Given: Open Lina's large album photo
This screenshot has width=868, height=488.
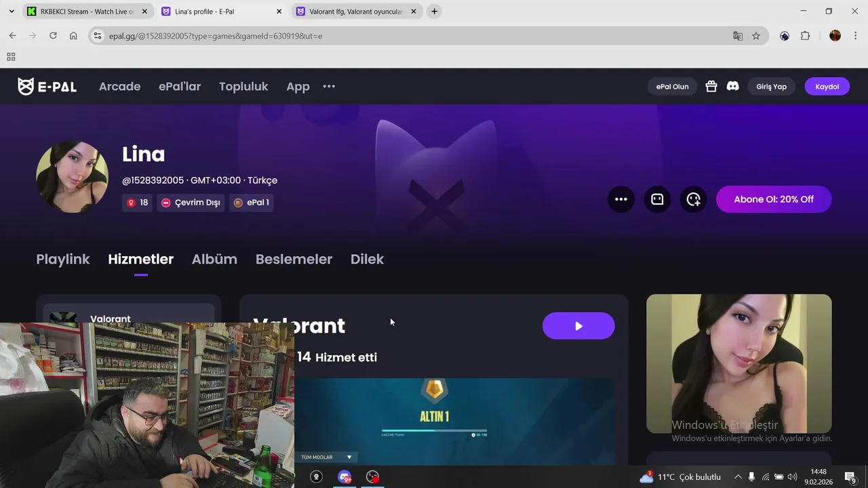Looking at the screenshot, I should click(x=738, y=363).
